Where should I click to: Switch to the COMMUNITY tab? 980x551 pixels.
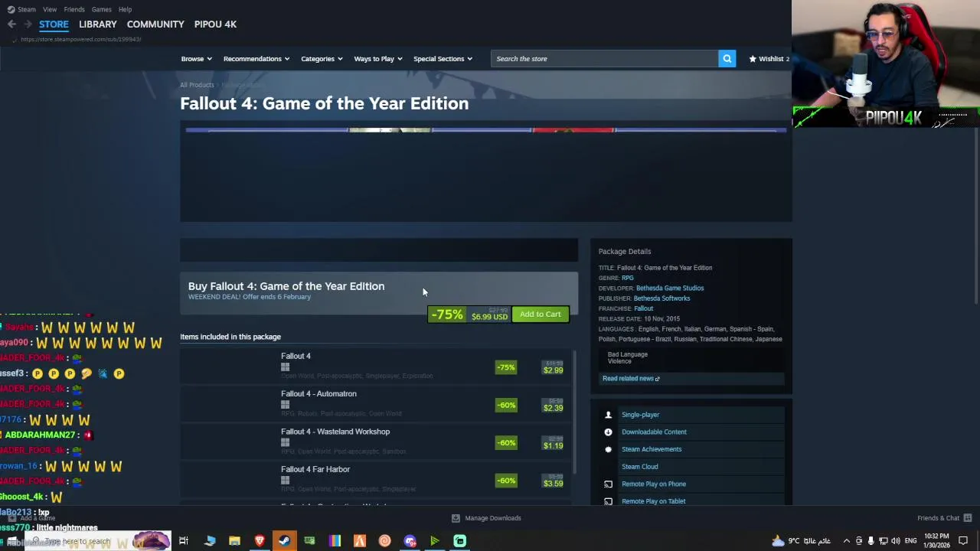click(155, 24)
